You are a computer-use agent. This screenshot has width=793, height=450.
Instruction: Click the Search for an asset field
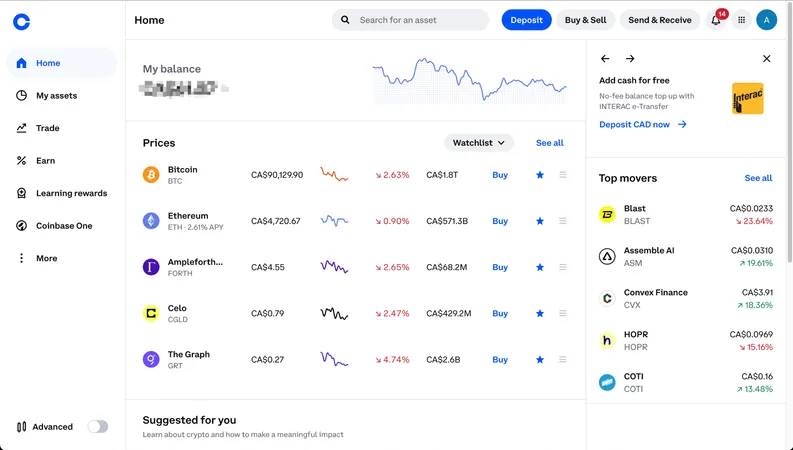[x=410, y=20]
